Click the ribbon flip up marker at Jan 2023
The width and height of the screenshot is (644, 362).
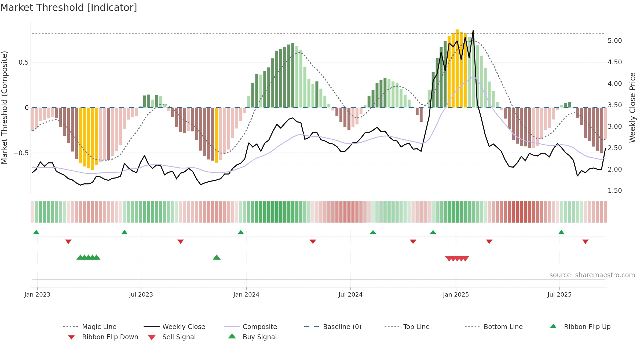coord(36,232)
